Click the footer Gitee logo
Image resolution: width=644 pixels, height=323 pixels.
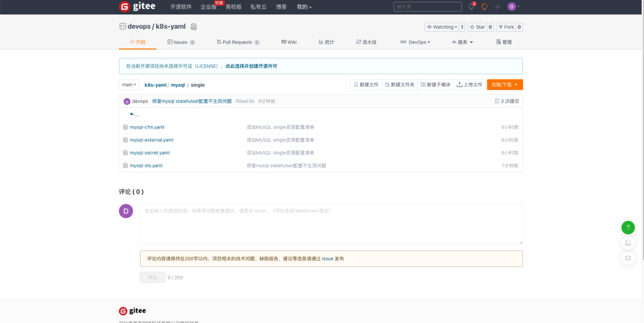[132, 310]
